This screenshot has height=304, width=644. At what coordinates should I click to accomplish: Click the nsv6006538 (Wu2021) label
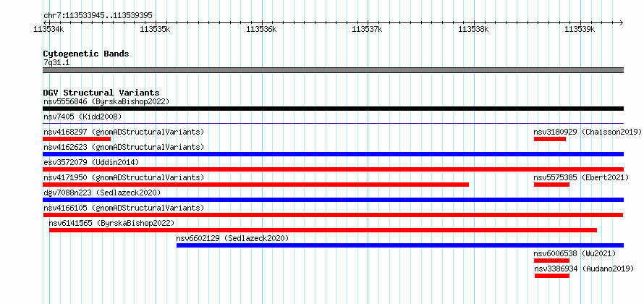point(575,253)
